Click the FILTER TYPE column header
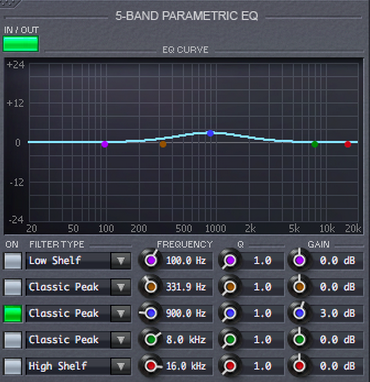The image size is (370, 382). (57, 244)
